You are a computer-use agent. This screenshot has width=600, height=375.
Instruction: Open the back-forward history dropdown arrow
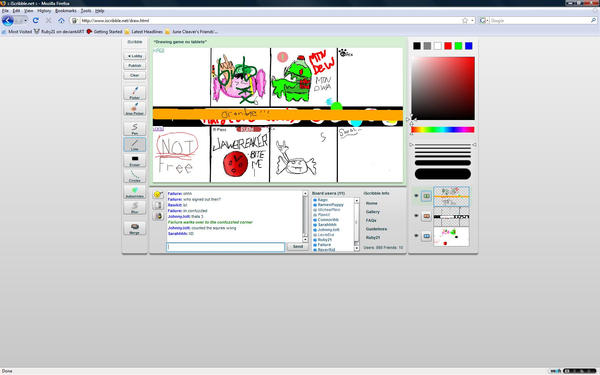(25, 20)
